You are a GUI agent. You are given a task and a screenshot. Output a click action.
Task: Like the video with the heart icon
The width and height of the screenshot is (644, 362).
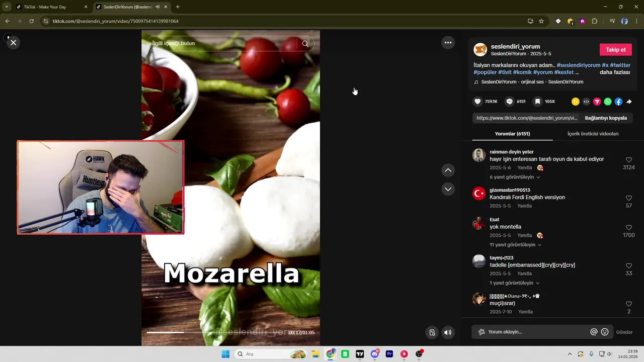tap(477, 102)
